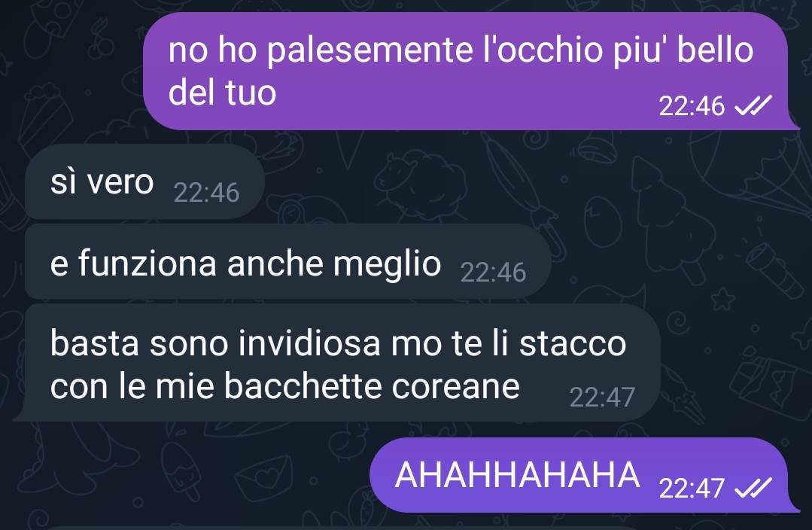Tap the double check mark on the 22:46 outgoing message
Viewport: 812px width, 530px height.
(753, 105)
